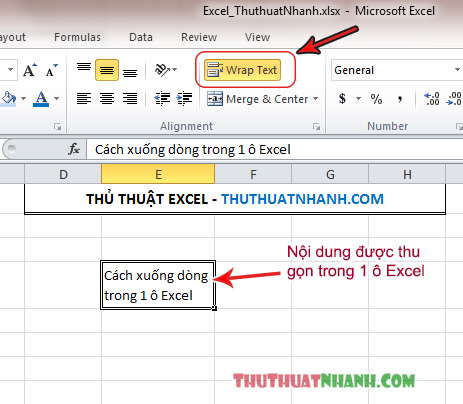Select Bottom Align icon
This screenshot has width=463, height=404.
click(x=130, y=71)
